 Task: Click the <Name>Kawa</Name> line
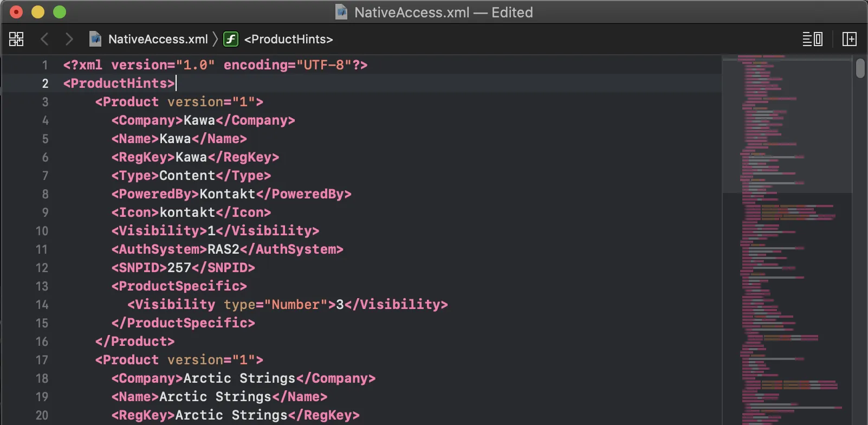click(179, 139)
